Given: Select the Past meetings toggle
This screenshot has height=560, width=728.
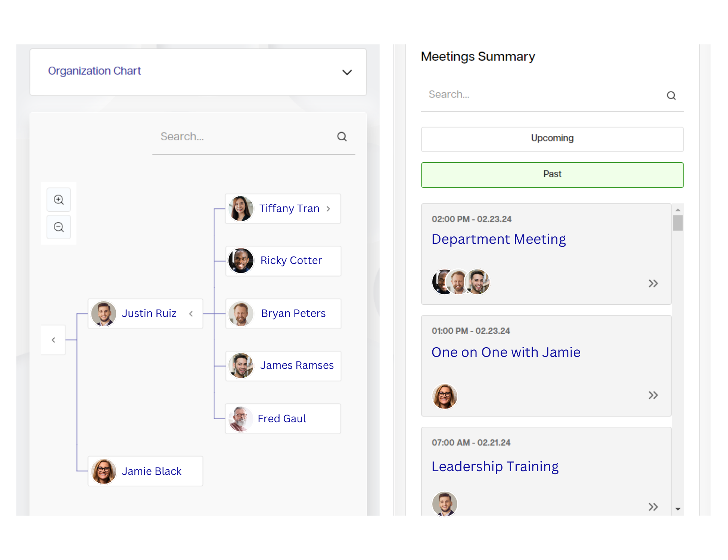Looking at the screenshot, I should point(552,174).
